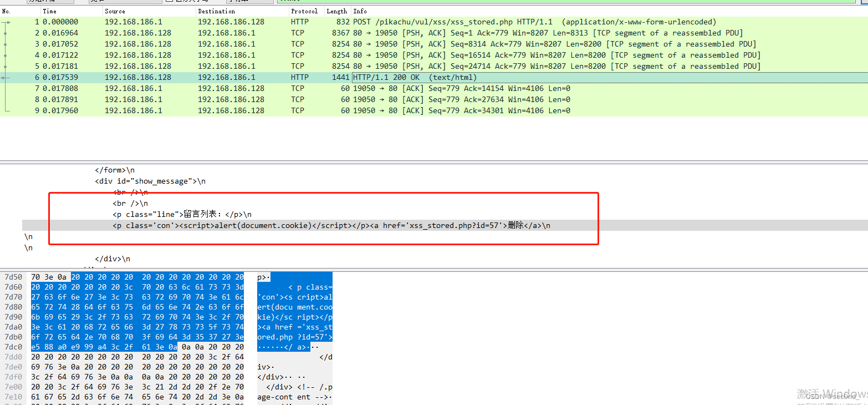The width and height of the screenshot is (868, 405).
Task: Click ASCII text ored.php ?id=57'>
Action: 295,337
